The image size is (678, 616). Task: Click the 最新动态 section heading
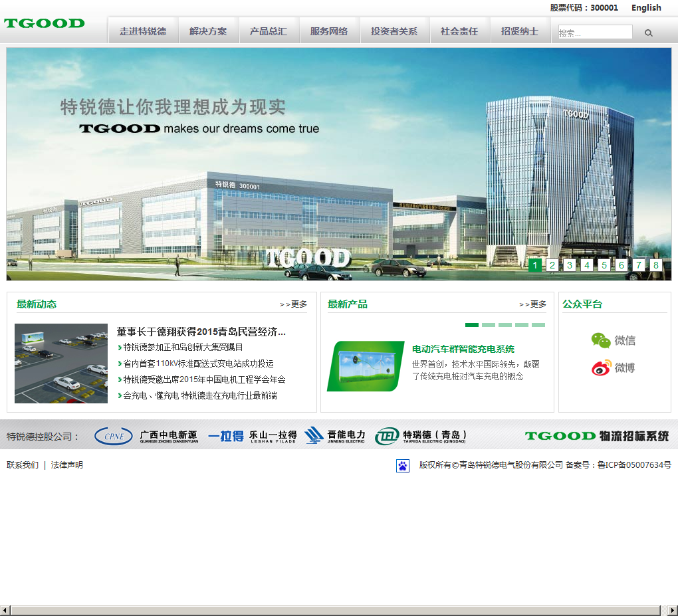(37, 304)
